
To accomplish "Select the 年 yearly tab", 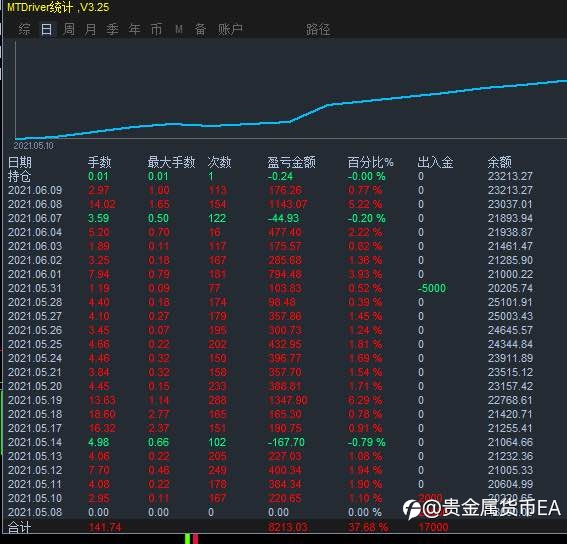I will click(135, 29).
